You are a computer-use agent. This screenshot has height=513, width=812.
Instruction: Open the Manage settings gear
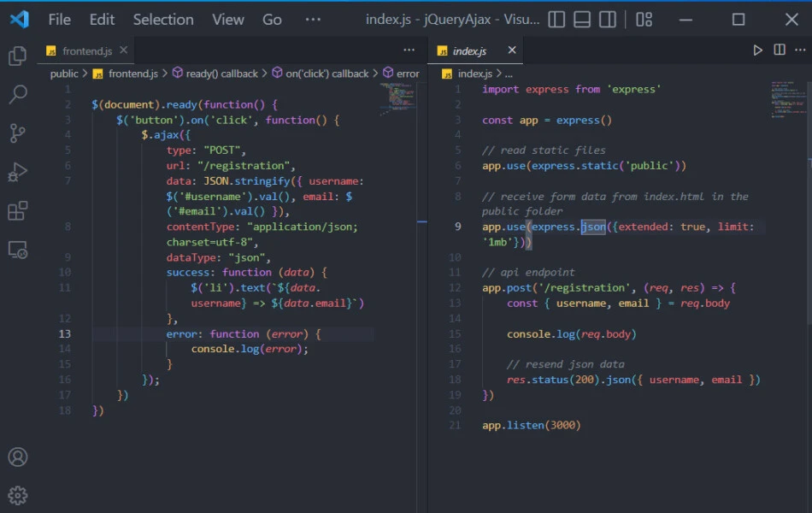(17, 495)
